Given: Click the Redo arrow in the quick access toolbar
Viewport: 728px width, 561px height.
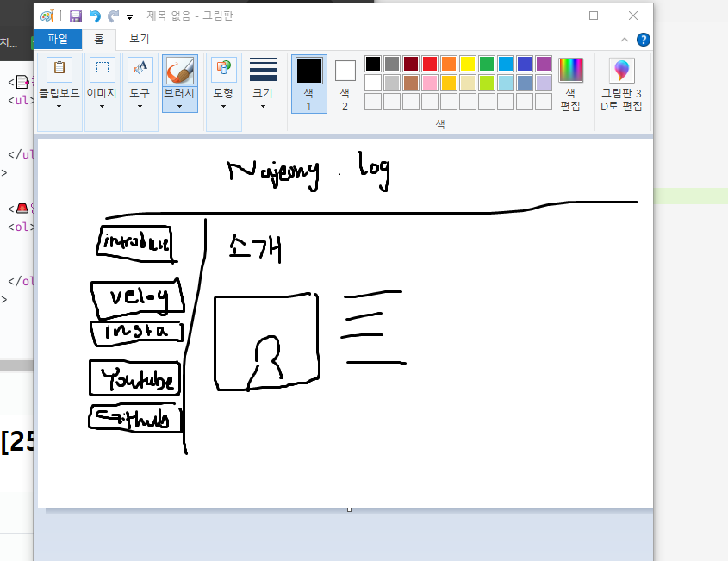Looking at the screenshot, I should (x=113, y=16).
